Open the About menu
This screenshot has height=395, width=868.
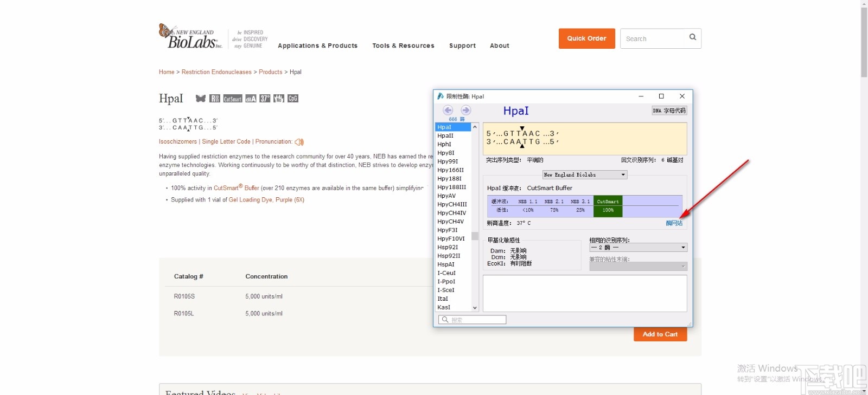500,46
